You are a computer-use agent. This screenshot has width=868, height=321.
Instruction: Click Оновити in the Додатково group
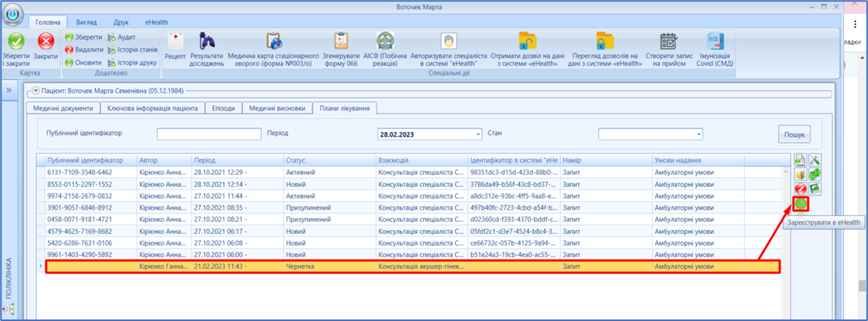83,62
